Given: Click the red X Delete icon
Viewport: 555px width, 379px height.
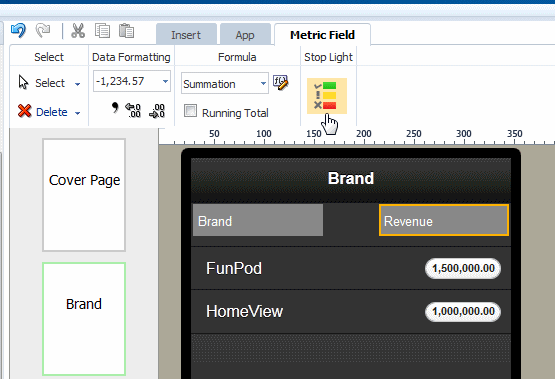Looking at the screenshot, I should pos(24,111).
